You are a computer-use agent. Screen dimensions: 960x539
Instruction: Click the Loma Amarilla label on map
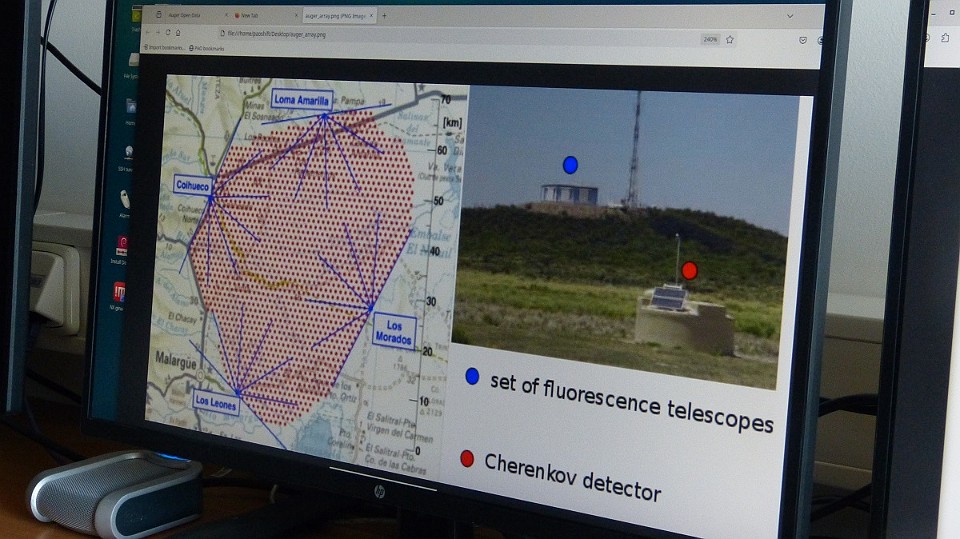[302, 98]
